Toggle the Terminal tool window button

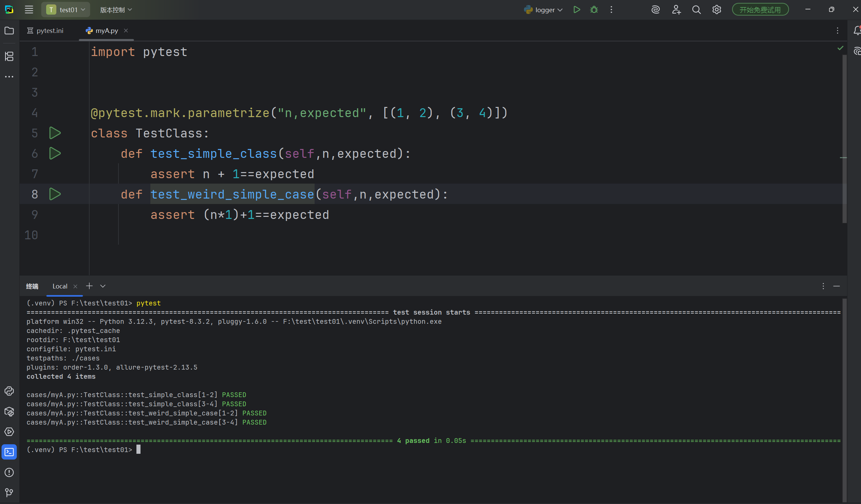click(9, 452)
